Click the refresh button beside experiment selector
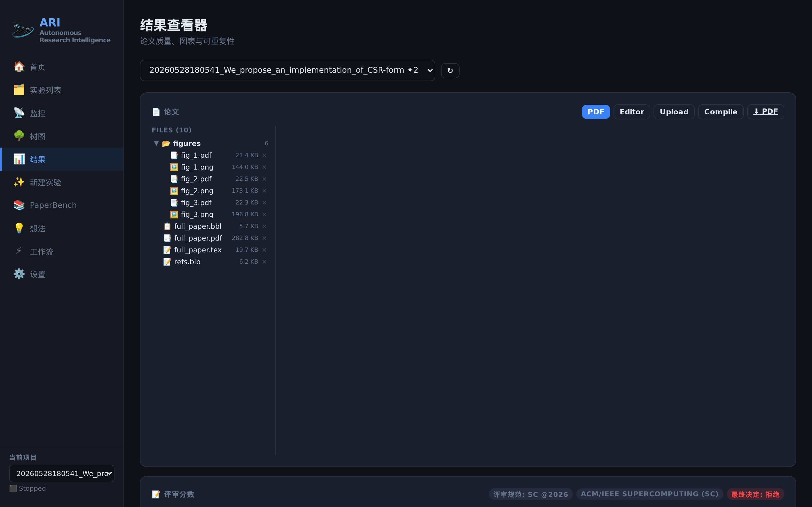The width and height of the screenshot is (812, 507). [450, 70]
